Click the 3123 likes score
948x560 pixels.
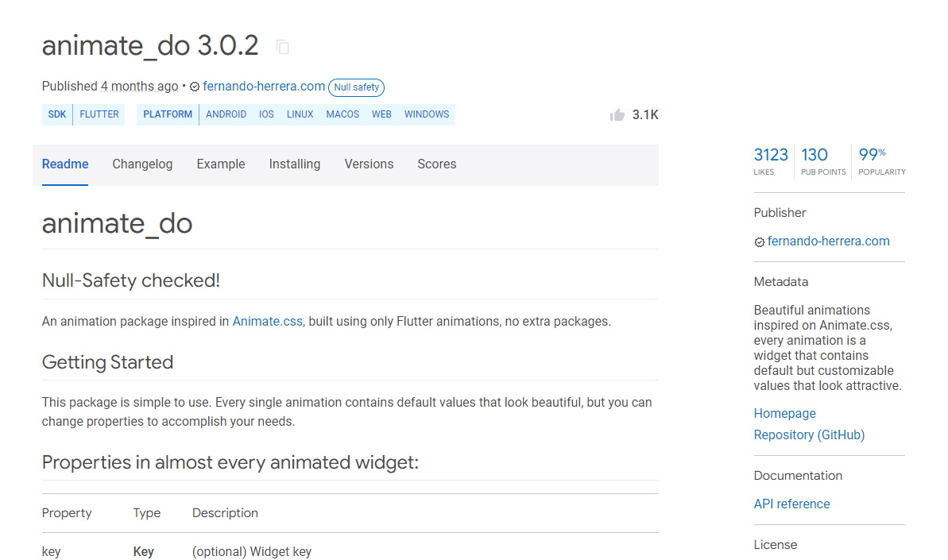771,161
